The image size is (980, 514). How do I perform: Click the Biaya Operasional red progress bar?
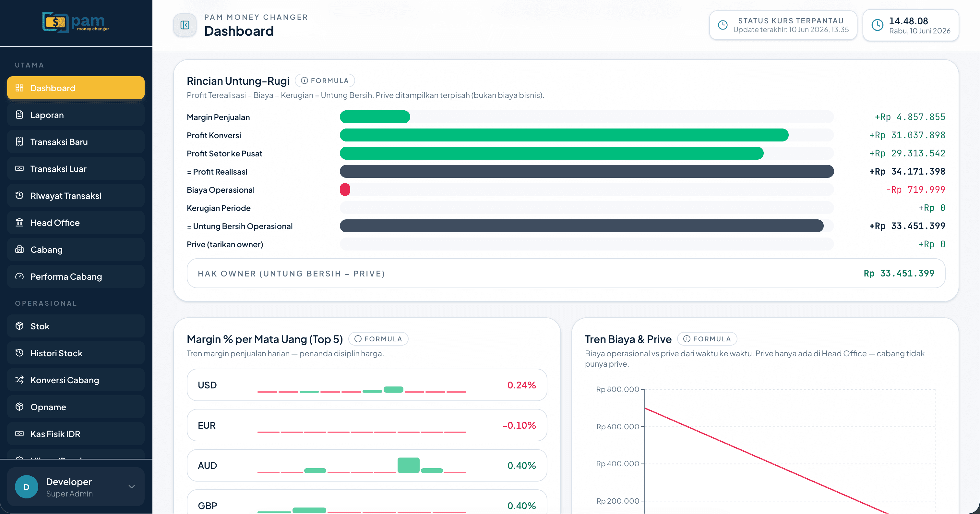[x=345, y=190]
